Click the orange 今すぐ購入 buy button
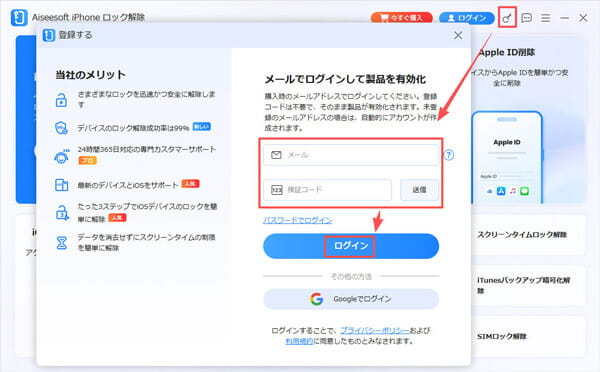The height and width of the screenshot is (372, 600). tap(401, 18)
